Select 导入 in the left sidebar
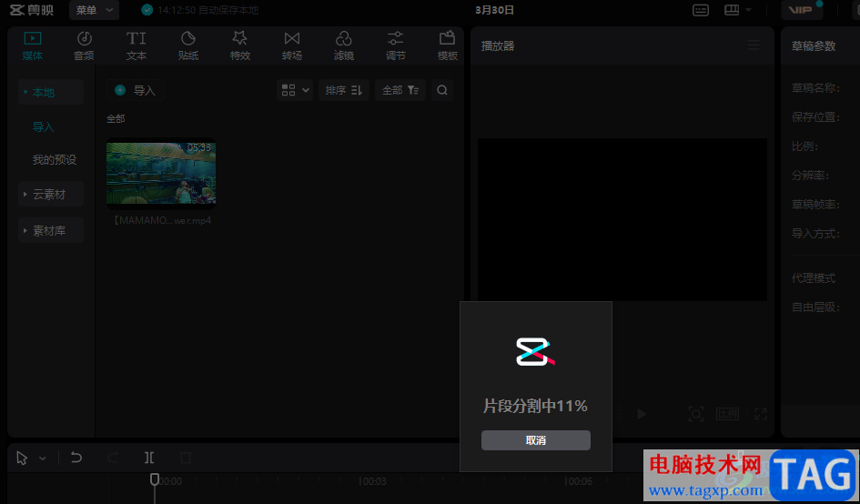 (44, 126)
